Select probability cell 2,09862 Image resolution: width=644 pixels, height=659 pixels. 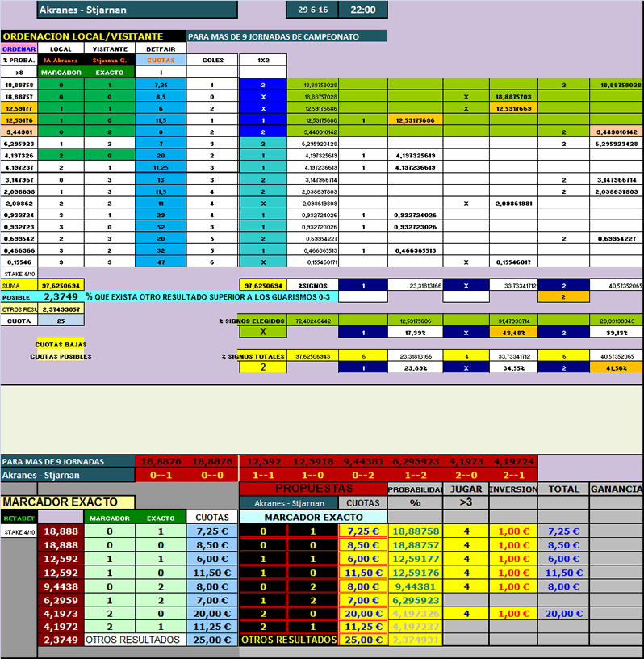tap(19, 204)
